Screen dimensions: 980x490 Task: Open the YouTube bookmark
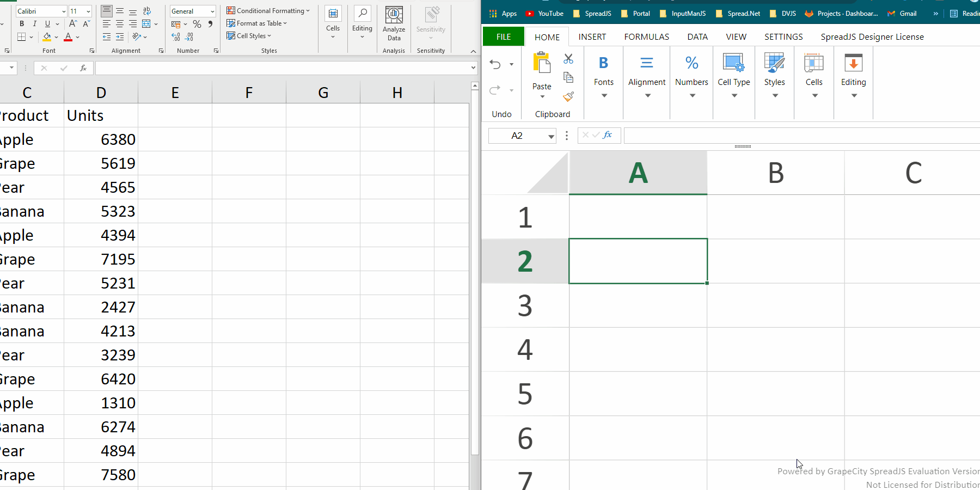click(x=544, y=14)
